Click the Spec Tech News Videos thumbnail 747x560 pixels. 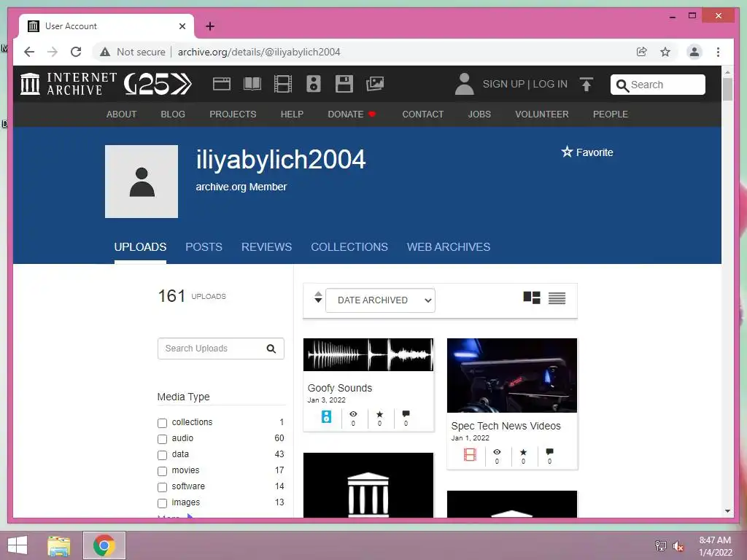[512, 376]
